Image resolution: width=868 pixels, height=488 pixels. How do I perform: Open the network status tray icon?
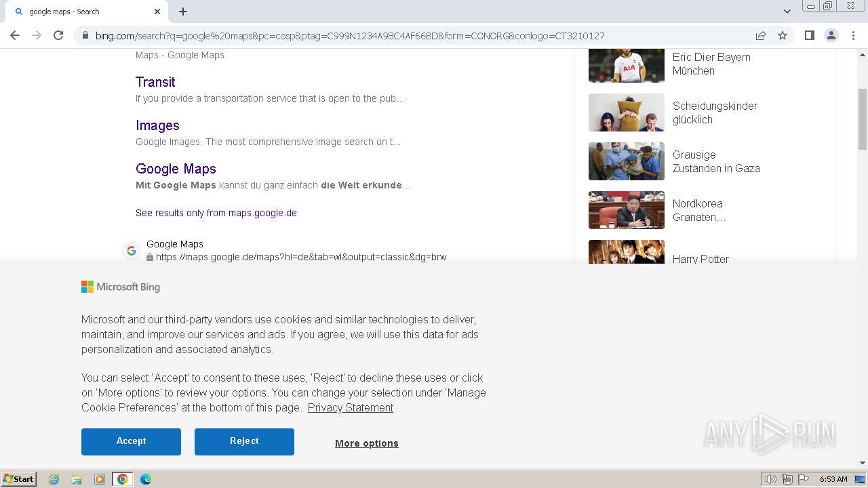click(x=787, y=479)
